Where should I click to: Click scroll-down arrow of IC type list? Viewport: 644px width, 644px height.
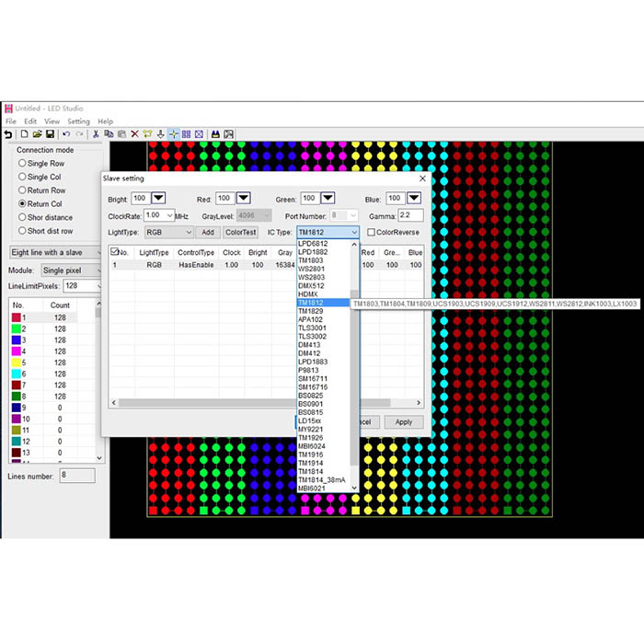point(354,488)
